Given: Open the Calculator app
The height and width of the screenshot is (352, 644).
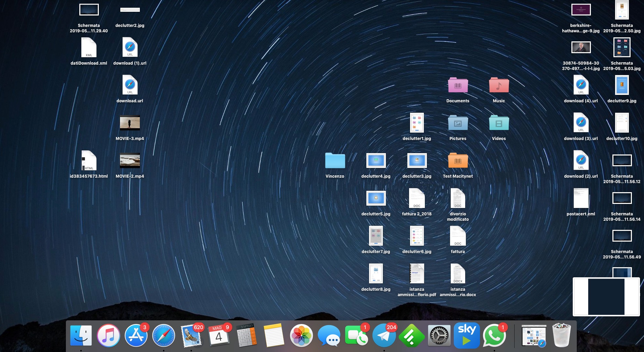Looking at the screenshot, I should pos(246,336).
